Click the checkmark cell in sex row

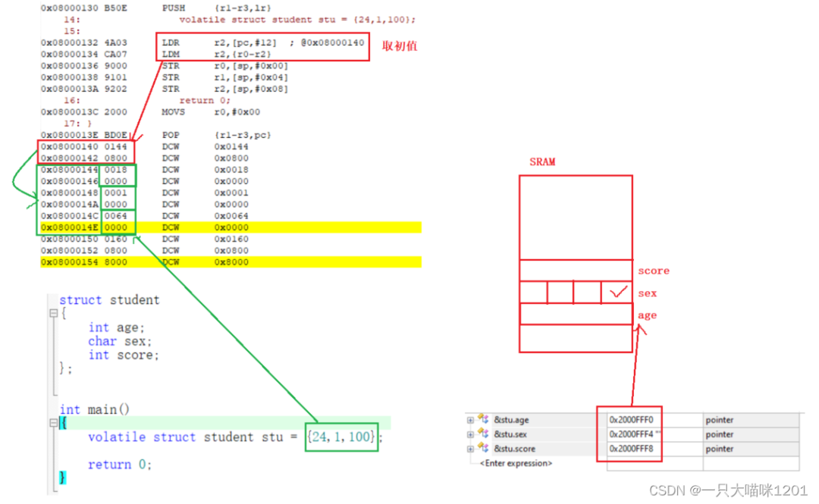617,293
